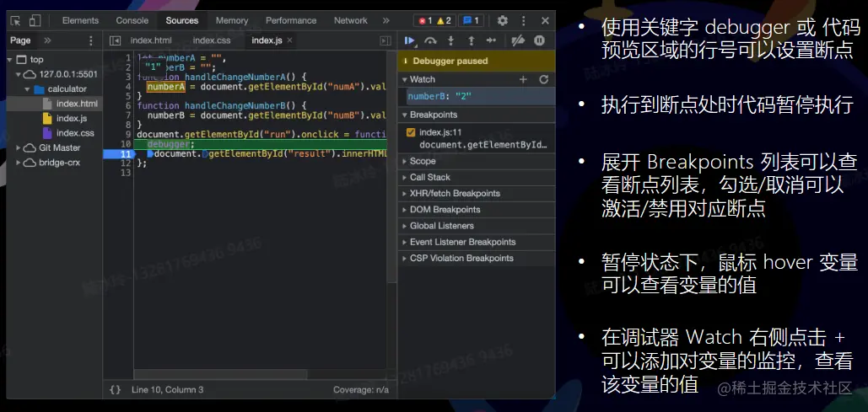This screenshot has width=868, height=412.
Task: Click the Debugger paused banner
Action: (x=476, y=61)
